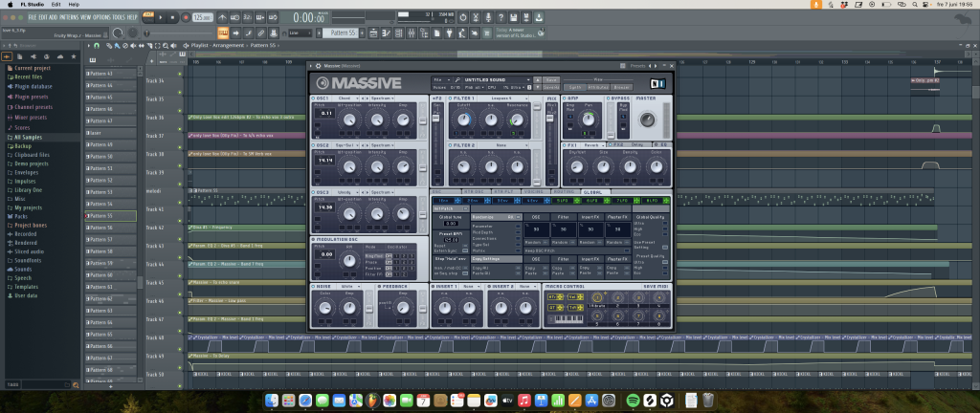Screen dimensions: 980x413
Task: Click the Massive logo in the plugin header
Action: 360,82
